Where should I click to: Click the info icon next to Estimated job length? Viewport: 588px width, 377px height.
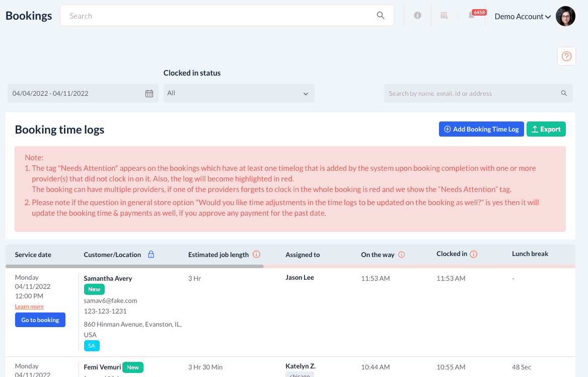coord(257,254)
